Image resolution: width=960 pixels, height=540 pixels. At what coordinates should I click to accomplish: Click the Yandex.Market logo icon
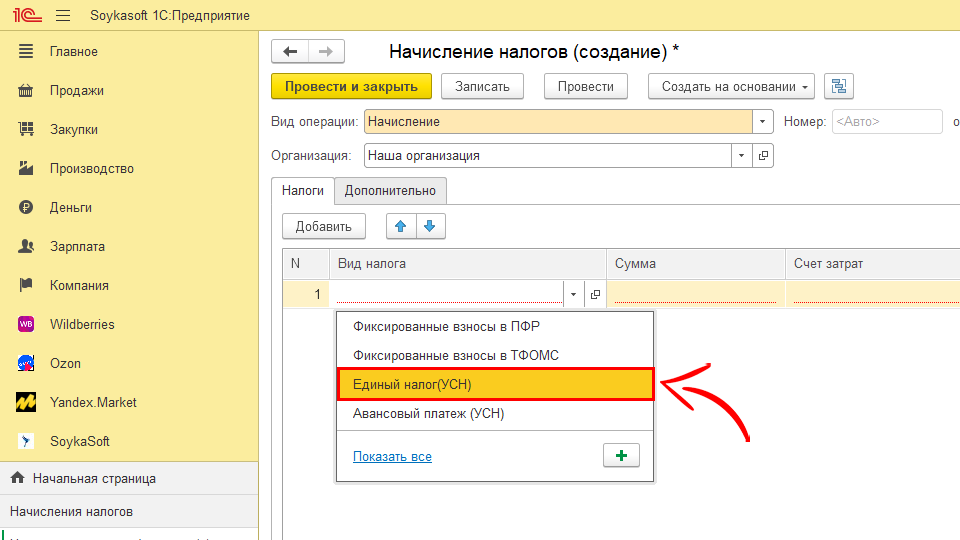coord(26,402)
